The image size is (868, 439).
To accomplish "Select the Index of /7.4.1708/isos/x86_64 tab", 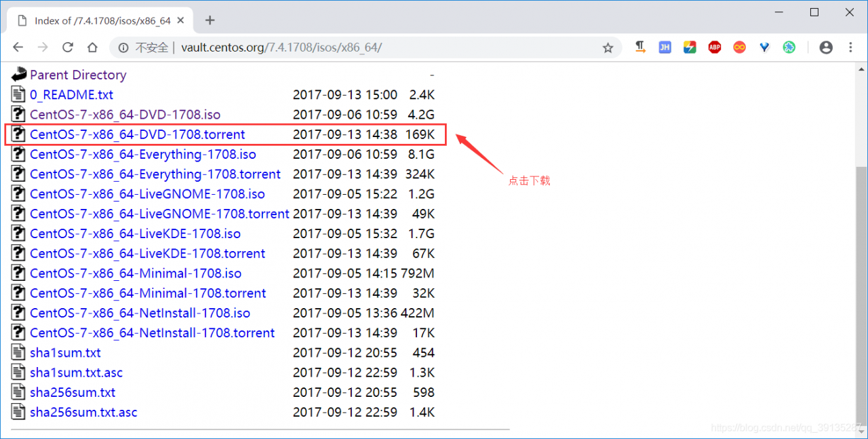I will 101,20.
